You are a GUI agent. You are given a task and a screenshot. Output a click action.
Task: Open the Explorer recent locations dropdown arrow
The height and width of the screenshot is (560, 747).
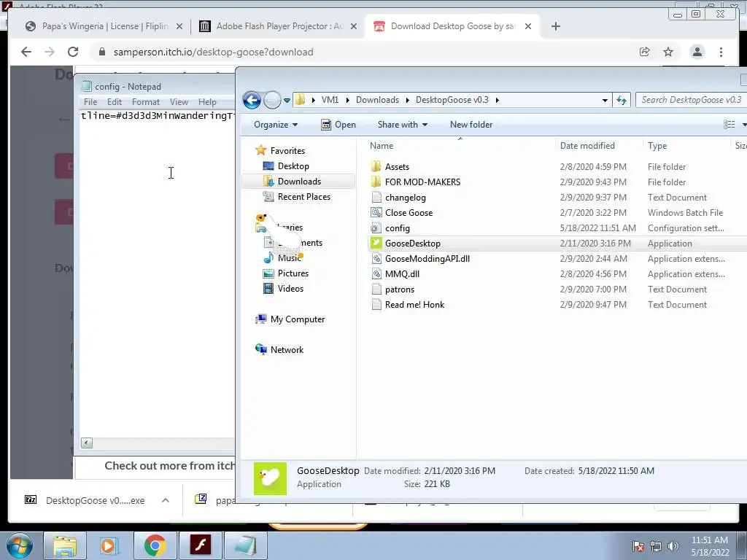287,101
